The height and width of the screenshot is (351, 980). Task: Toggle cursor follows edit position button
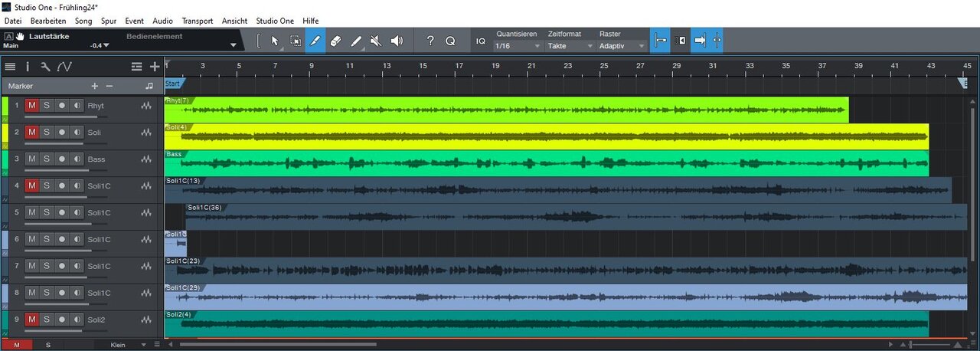point(717,41)
